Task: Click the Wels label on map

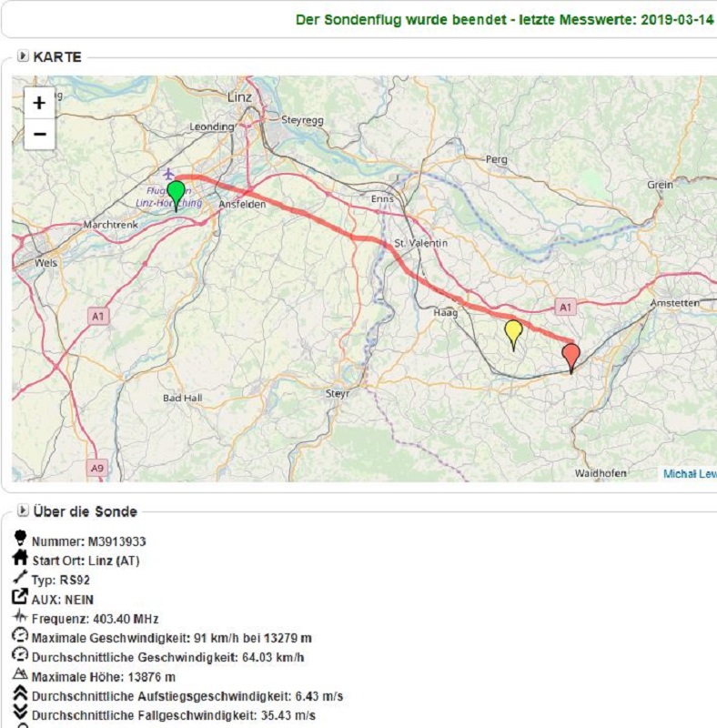Action: pos(45,262)
